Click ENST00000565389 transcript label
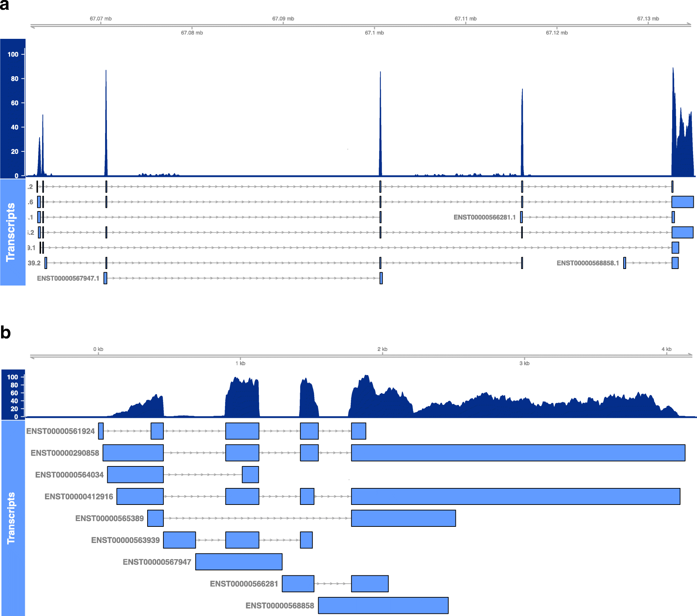Viewport: 697px width, 616px height. tap(109, 518)
